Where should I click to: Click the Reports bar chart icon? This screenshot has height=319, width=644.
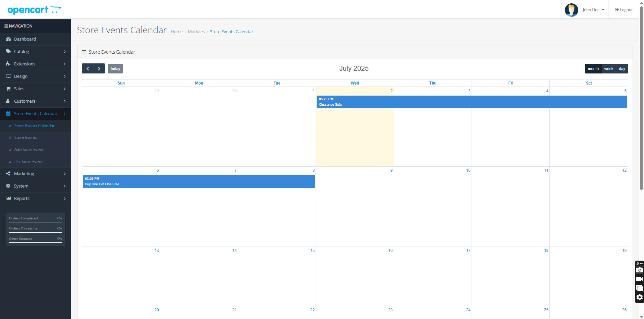8,199
